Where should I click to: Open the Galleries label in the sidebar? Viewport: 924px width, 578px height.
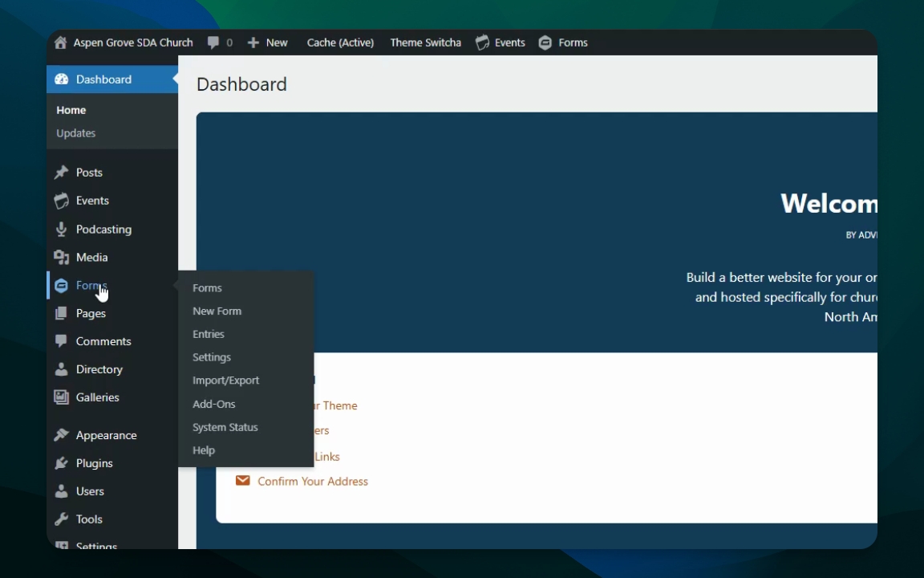[x=97, y=397]
